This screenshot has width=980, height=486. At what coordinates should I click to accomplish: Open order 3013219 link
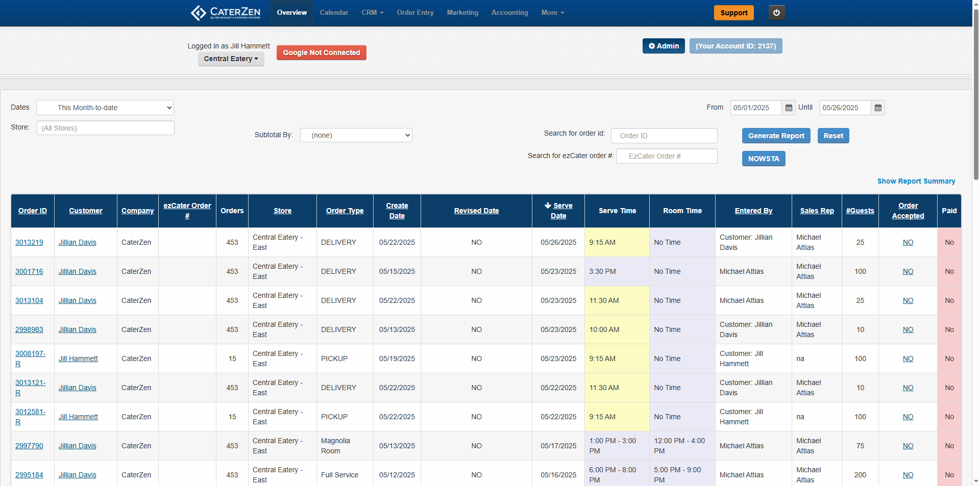(x=29, y=242)
